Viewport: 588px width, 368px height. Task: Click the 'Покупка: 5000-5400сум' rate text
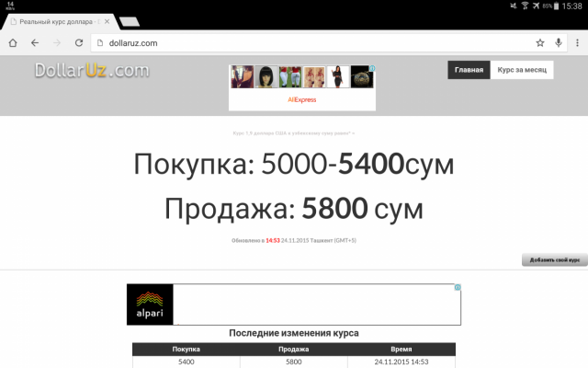pyautogui.click(x=294, y=164)
